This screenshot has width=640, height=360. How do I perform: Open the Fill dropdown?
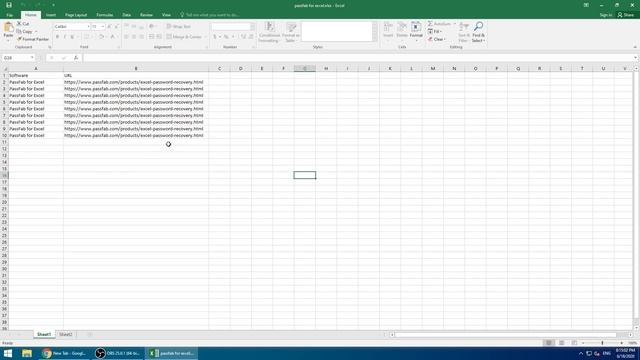[x=435, y=31]
